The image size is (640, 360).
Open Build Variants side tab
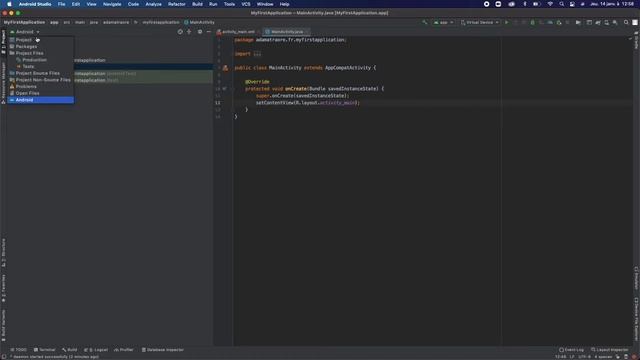[x=3, y=326]
